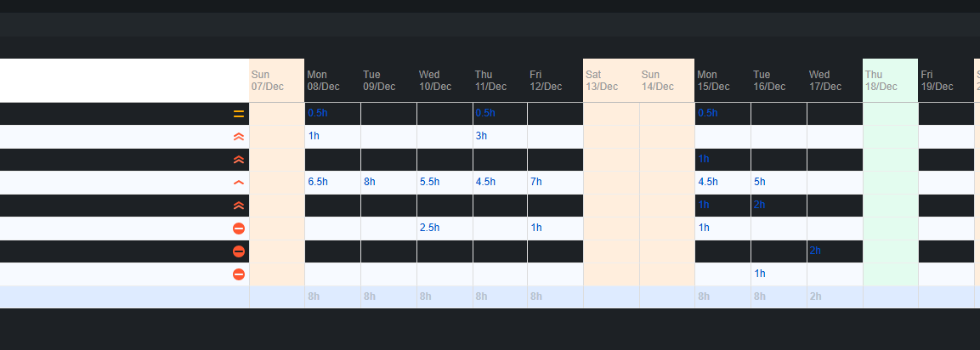Image resolution: width=980 pixels, height=350 pixels.
Task: Select the 6.5h entry on Mon 08/Dec
Action: click(x=318, y=182)
